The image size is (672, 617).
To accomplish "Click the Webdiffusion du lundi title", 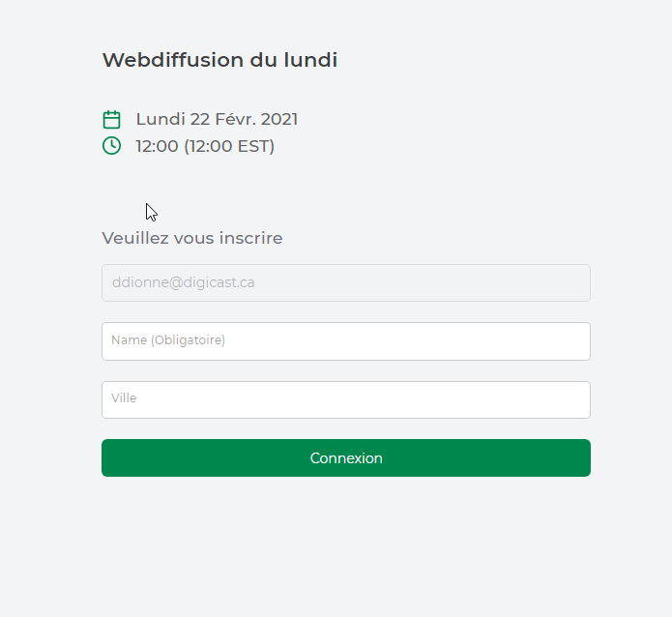I will (219, 60).
